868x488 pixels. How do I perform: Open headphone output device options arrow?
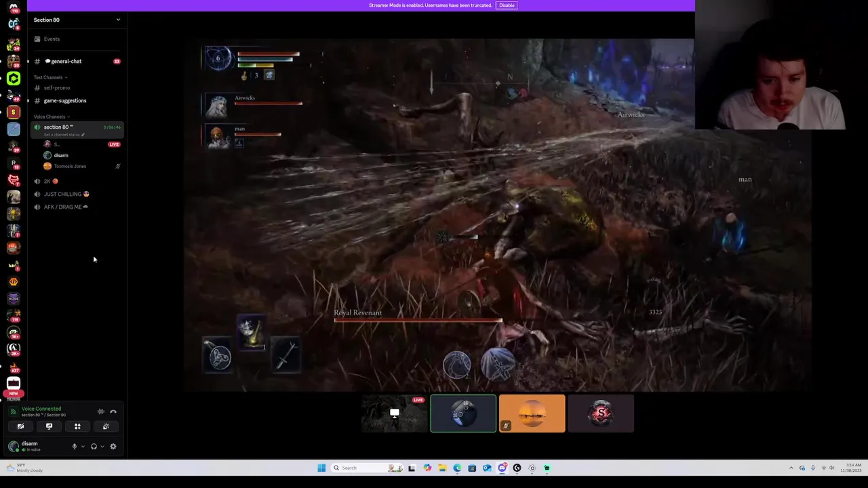click(x=102, y=447)
